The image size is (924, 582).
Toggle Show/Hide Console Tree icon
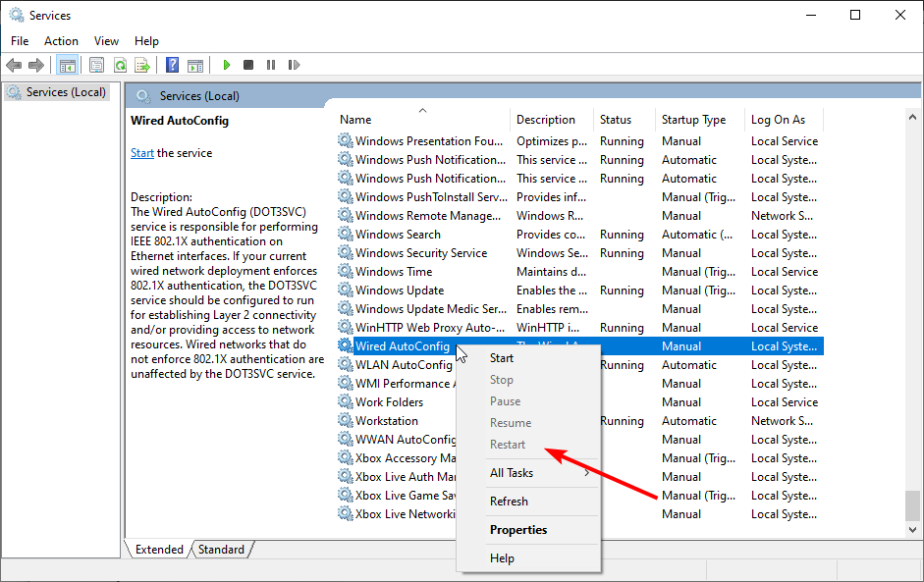pos(67,65)
